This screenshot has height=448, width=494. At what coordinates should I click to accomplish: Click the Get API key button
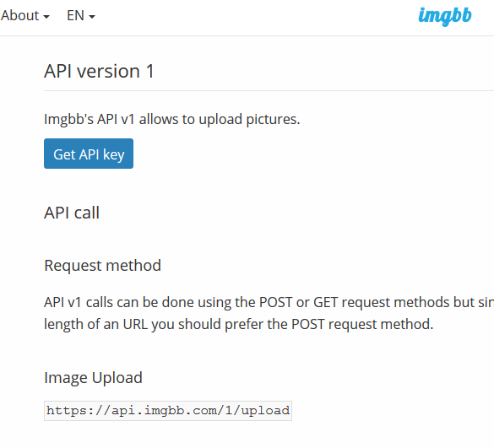[89, 154]
